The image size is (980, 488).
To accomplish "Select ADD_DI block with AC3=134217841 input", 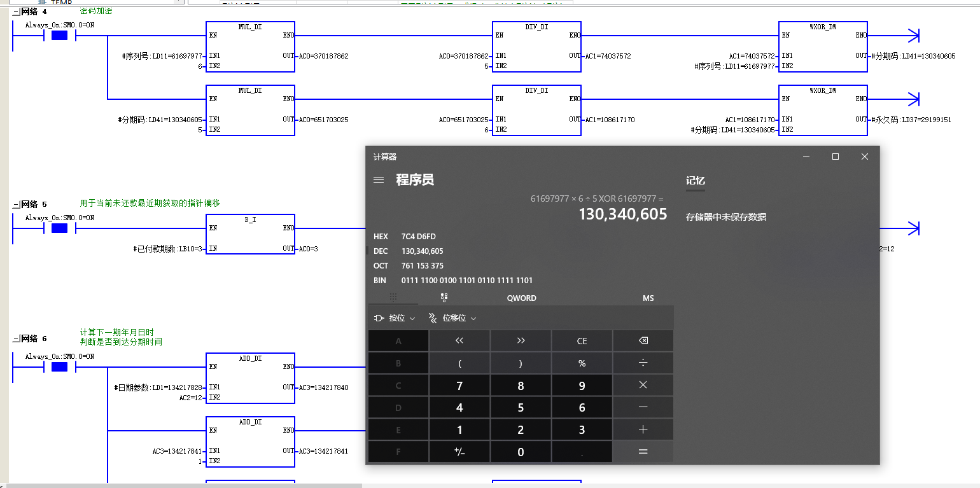I will pyautogui.click(x=250, y=442).
